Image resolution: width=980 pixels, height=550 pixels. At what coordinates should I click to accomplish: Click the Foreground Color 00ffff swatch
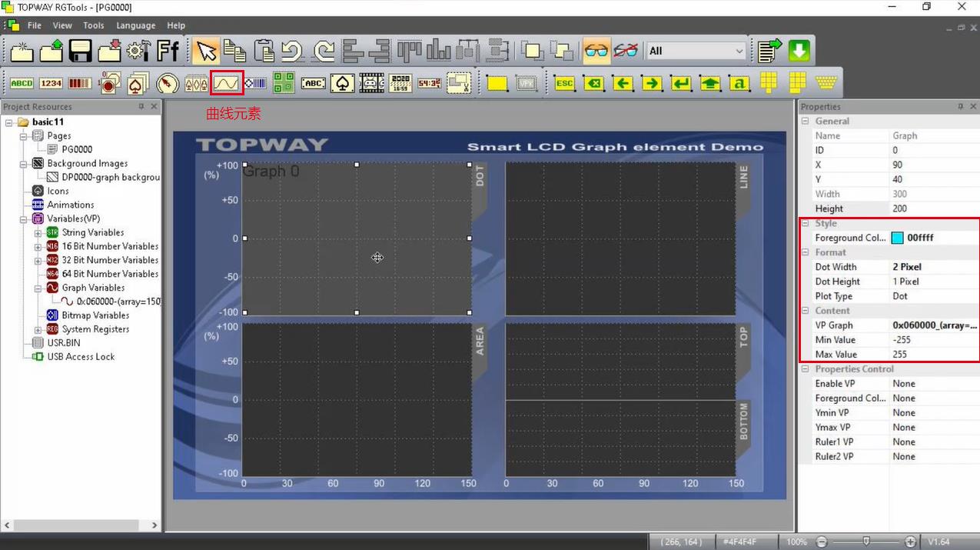(898, 238)
